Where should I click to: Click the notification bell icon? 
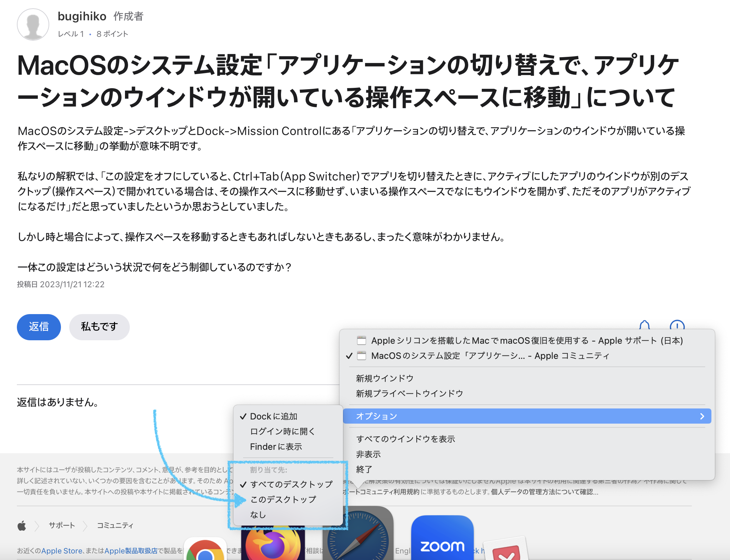644,325
